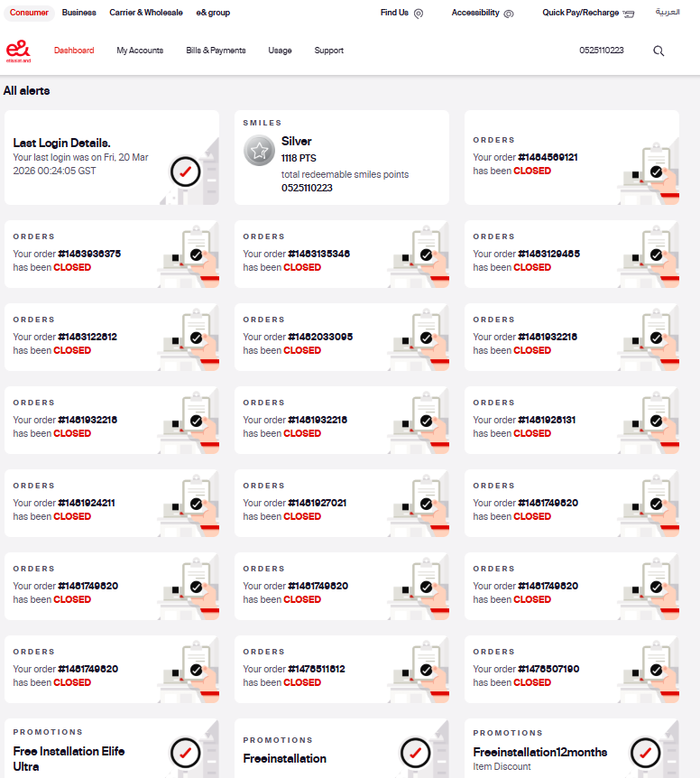Open the Last Login Details card

[112, 157]
